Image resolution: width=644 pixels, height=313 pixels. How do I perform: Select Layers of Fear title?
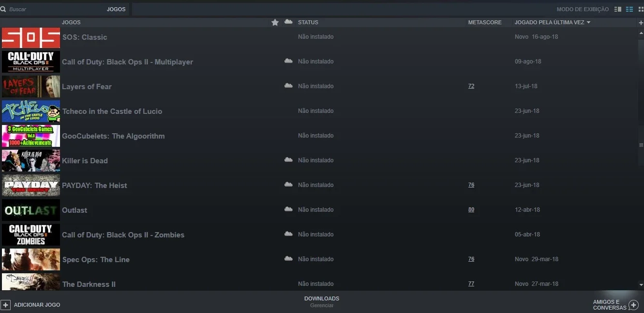point(87,87)
